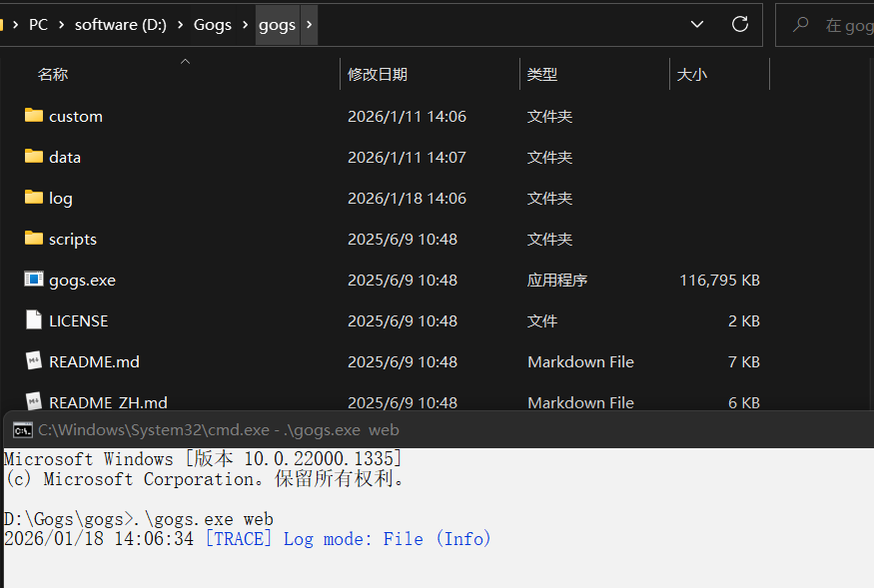Screen dimensions: 874x588
Task: Click the [TRACE] Log mode line in cmd
Action: (x=248, y=538)
